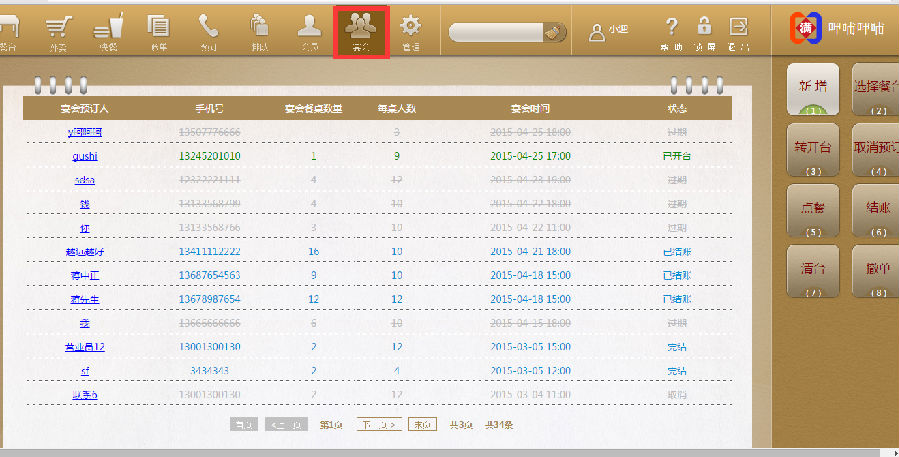
Task: Log out using the exit arrow icon
Action: pyautogui.click(x=738, y=31)
